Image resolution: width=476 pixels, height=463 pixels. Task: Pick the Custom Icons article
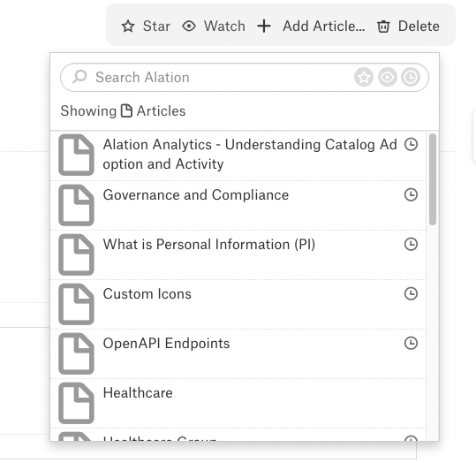point(238,305)
